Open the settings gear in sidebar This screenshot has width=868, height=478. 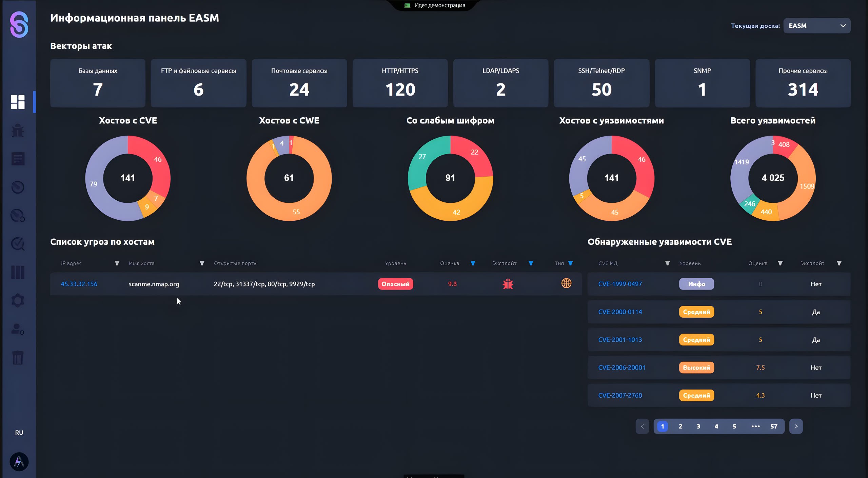point(18,300)
